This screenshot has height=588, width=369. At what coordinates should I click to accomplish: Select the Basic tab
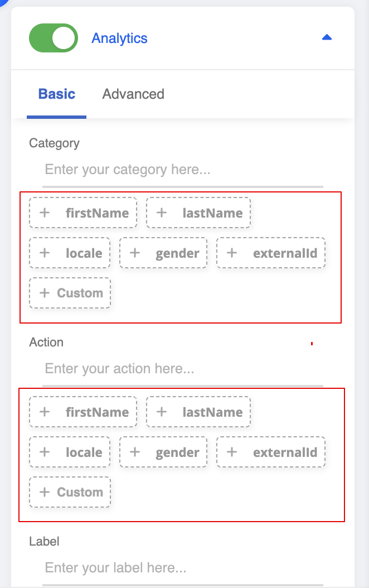56,94
